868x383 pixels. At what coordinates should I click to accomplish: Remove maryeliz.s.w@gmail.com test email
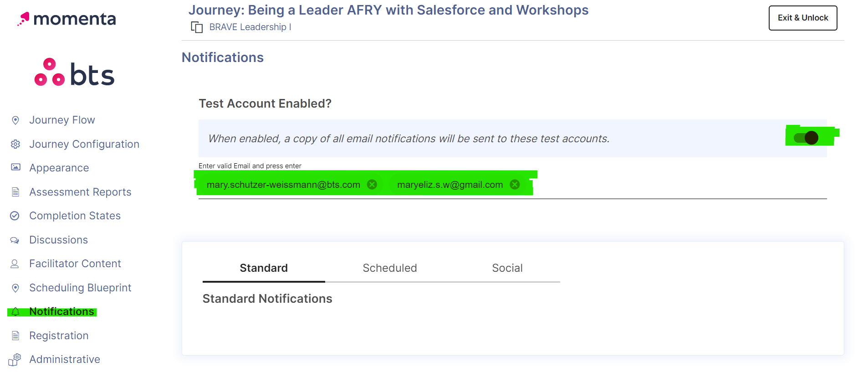click(x=515, y=184)
